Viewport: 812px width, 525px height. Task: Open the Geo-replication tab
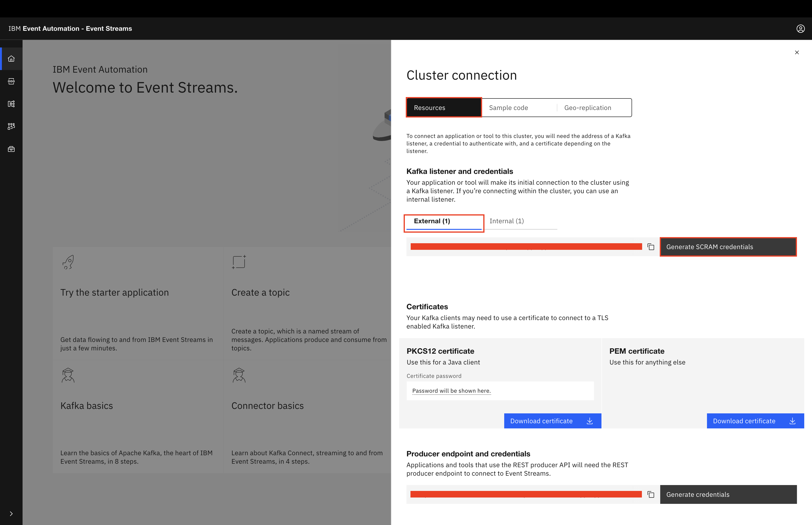pyautogui.click(x=594, y=108)
